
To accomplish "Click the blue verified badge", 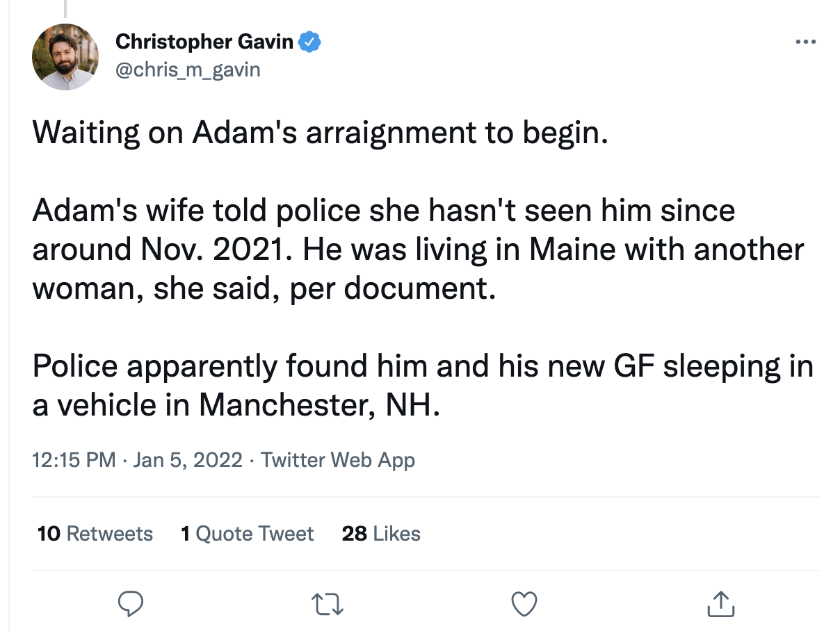I will click(x=309, y=42).
